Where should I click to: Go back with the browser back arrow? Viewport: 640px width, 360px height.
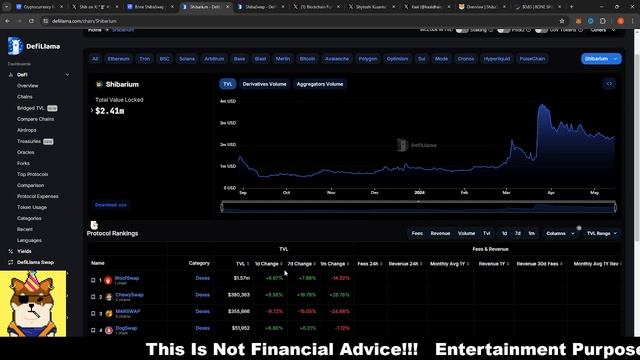pos(8,21)
